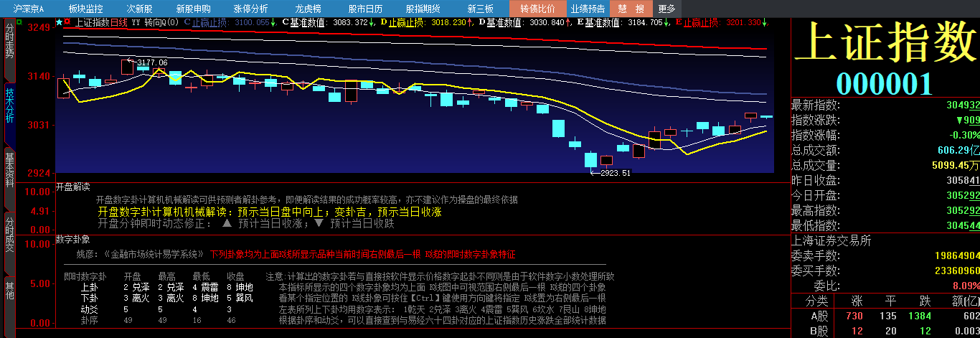
Task: Click the C基准数值 3083.372 reading
Action: pos(329,22)
